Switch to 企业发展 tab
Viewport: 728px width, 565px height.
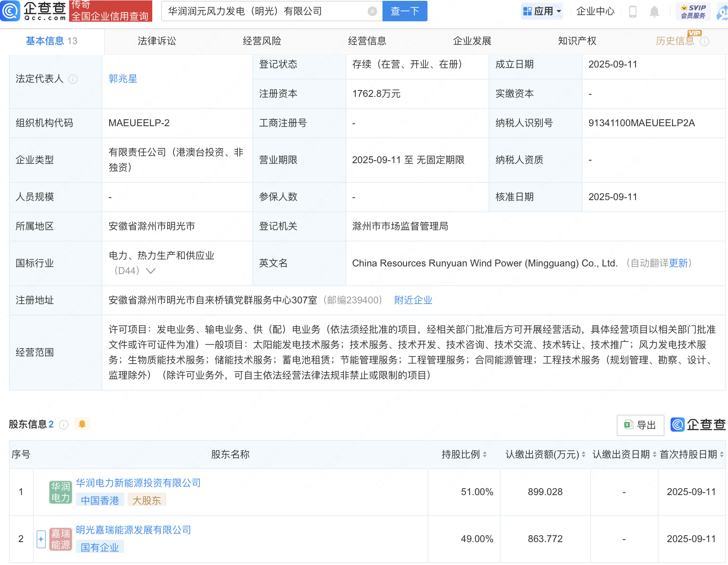click(x=472, y=41)
